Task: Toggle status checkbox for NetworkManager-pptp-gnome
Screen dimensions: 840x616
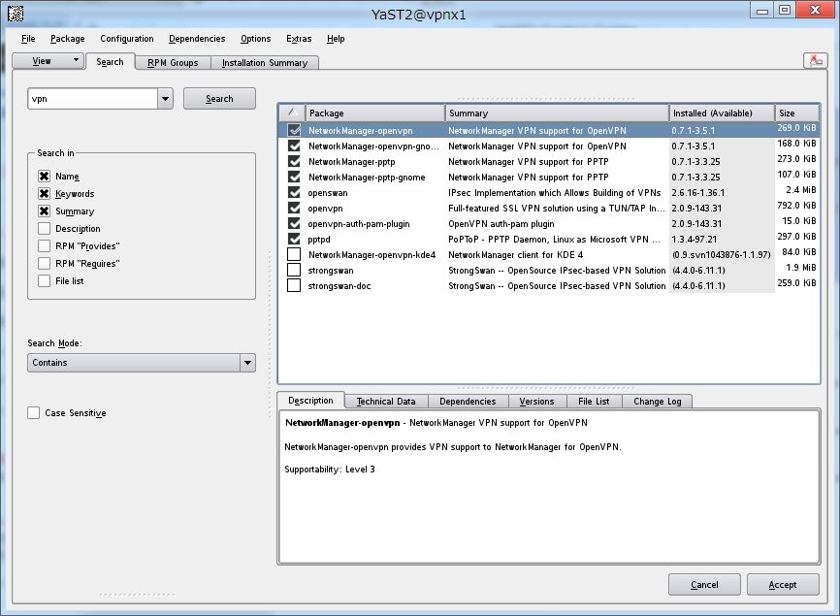Action: [294, 177]
